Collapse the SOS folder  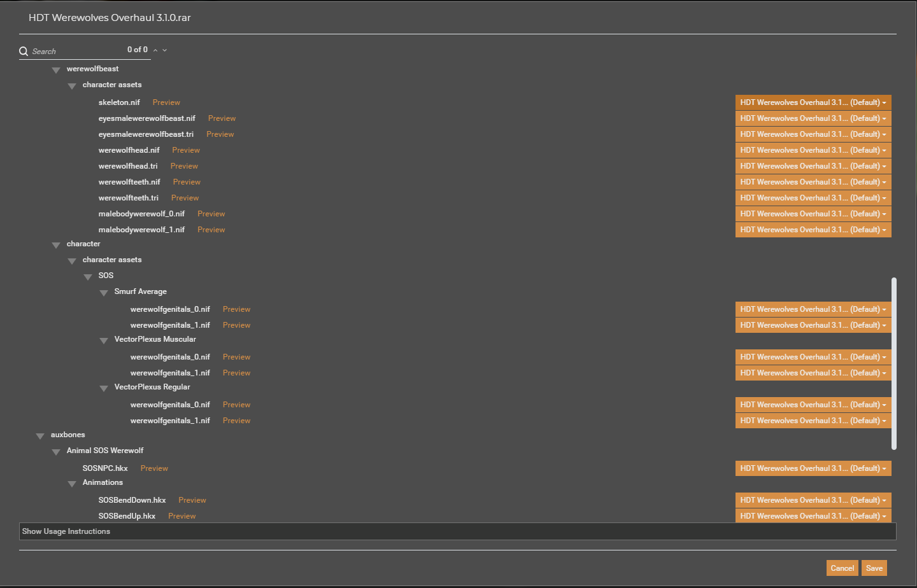pos(88,277)
